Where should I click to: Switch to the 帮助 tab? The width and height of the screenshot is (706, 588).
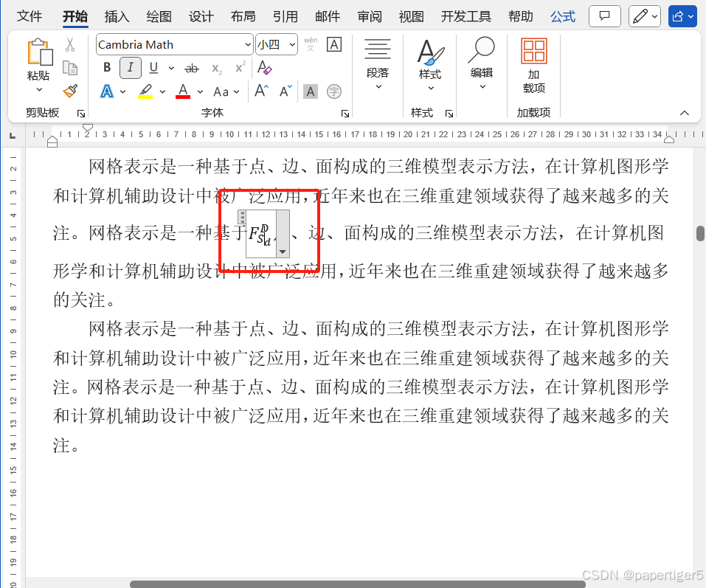pyautogui.click(x=521, y=17)
